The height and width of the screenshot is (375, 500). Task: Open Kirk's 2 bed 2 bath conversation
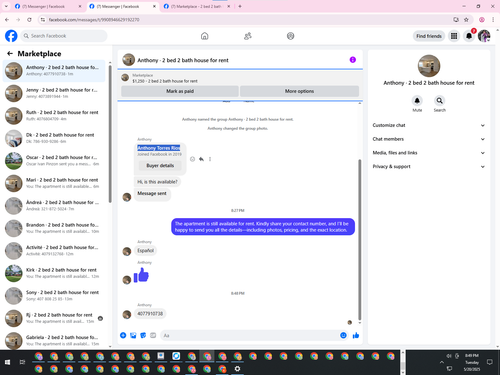[x=54, y=273]
